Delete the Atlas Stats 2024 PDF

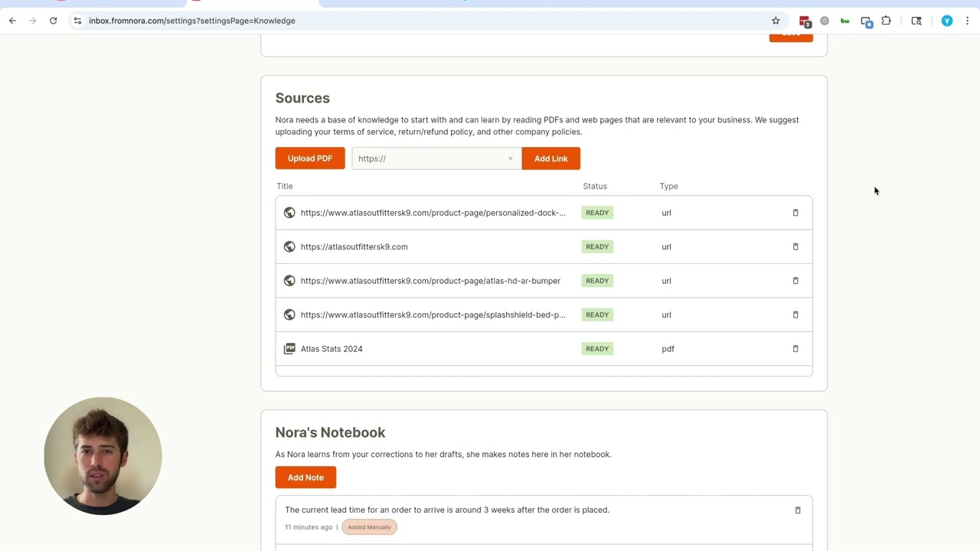795,349
